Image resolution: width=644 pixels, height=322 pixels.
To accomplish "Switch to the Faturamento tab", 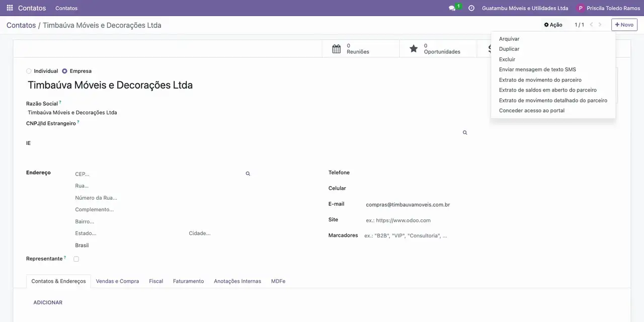I will tap(188, 281).
